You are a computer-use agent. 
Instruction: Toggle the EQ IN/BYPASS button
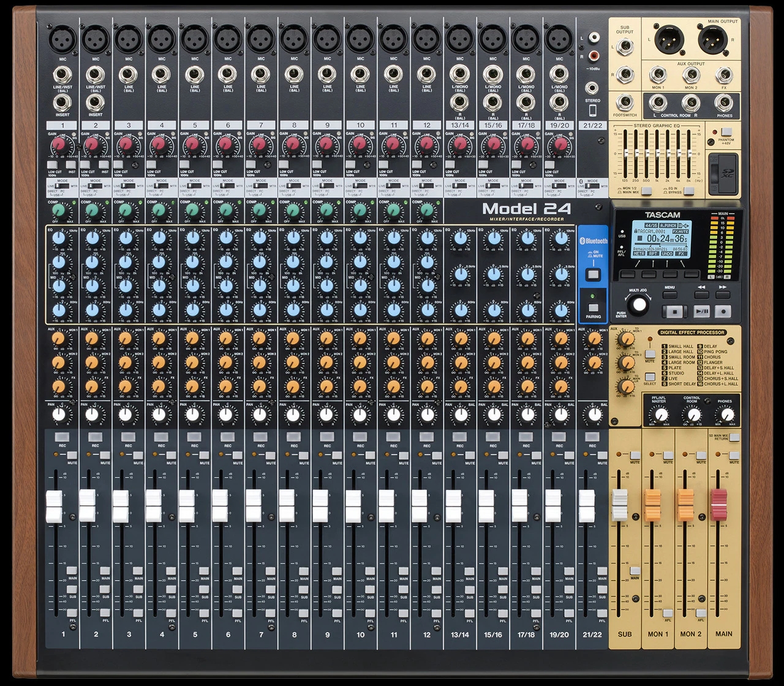tap(688, 192)
